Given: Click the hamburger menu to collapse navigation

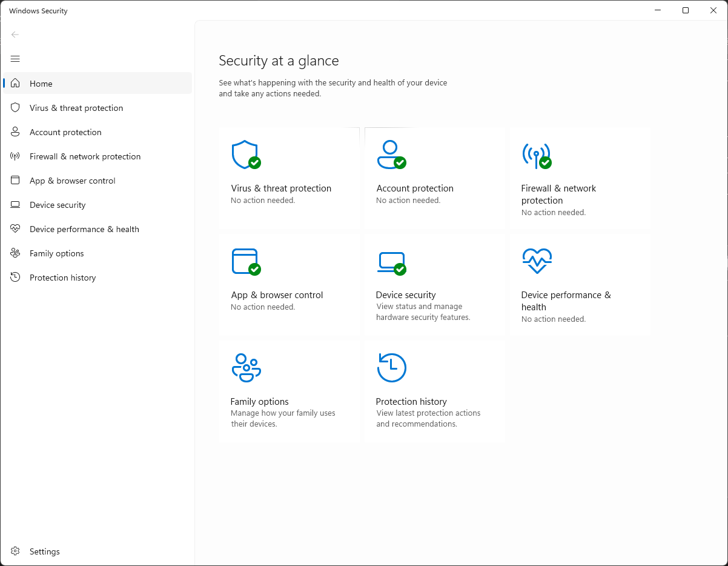Looking at the screenshot, I should 15,59.
